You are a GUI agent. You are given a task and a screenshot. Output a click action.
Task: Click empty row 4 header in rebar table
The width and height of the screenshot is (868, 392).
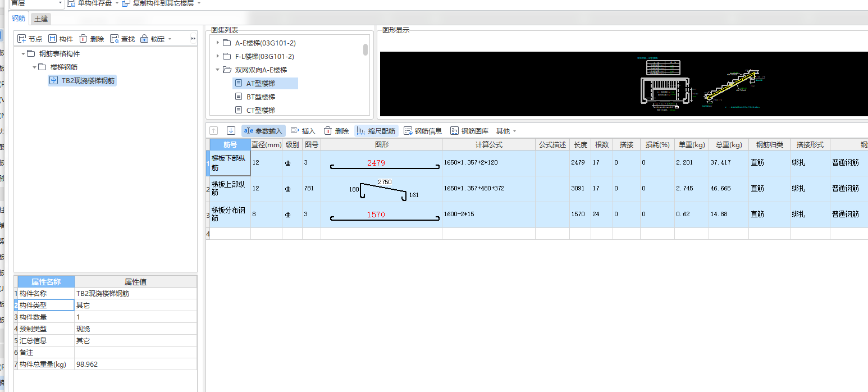pyautogui.click(x=208, y=234)
